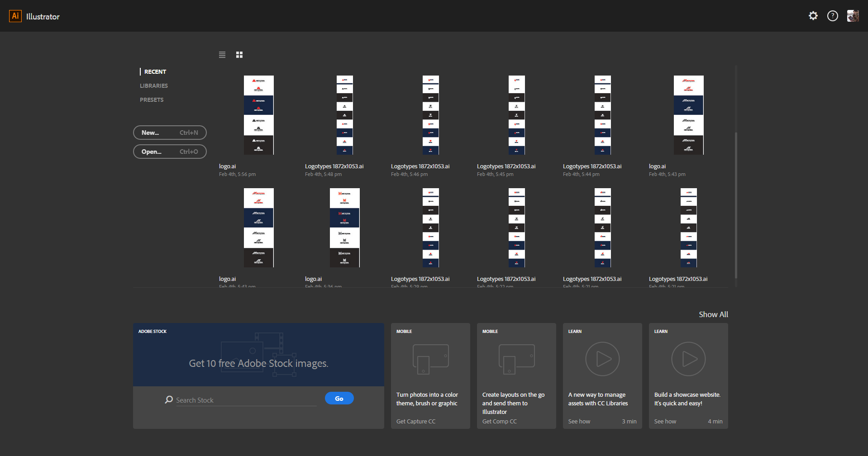Viewport: 868px width, 456px height.
Task: Click the '3 min' duration text
Action: (629, 421)
